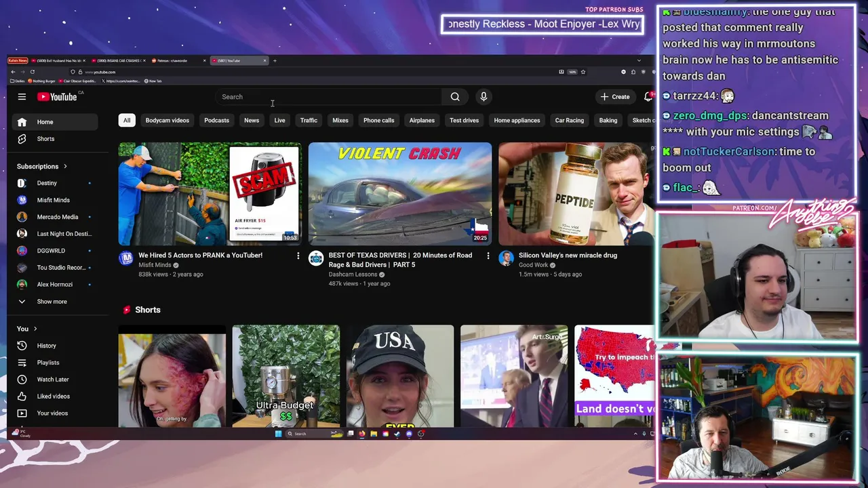Select the Airplanes chip
Viewport: 868px width, 488px height.
422,121
